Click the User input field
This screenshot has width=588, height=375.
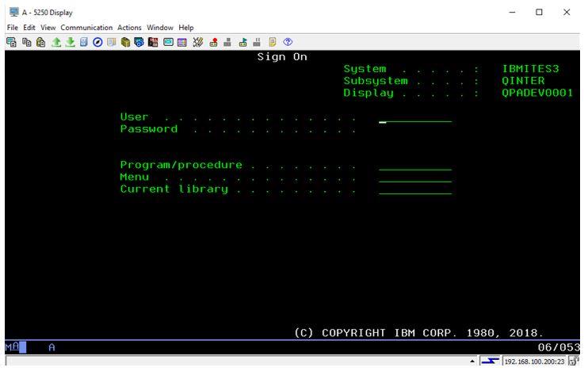(415, 118)
